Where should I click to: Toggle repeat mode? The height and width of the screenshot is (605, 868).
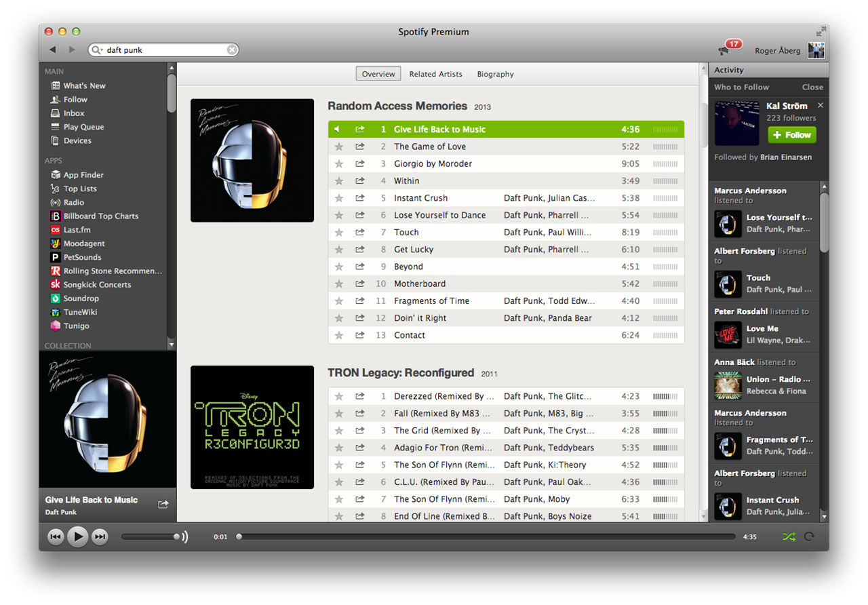tap(810, 536)
